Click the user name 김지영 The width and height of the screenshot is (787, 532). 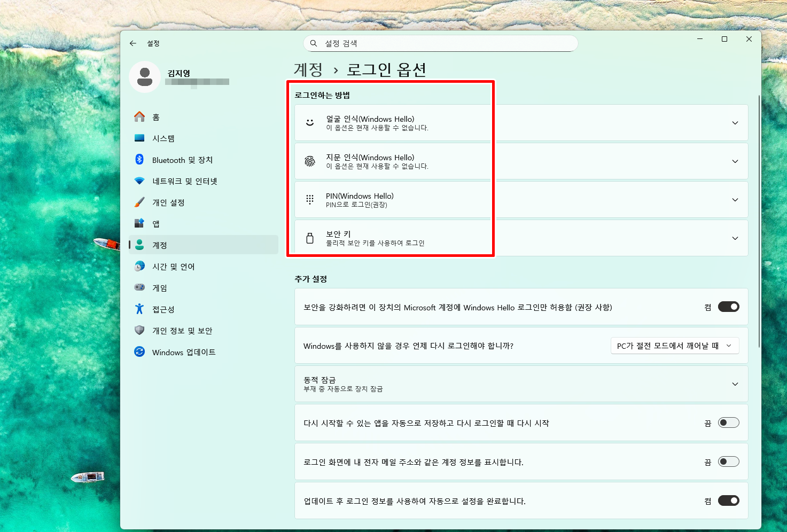[179, 73]
